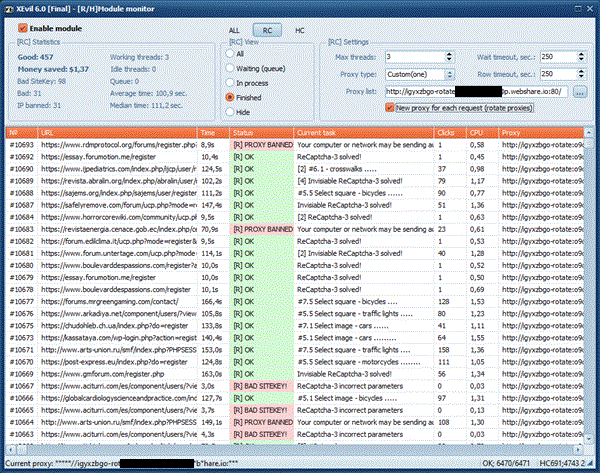The height and width of the screenshot is (473, 600).
Task: Sort table by Proxy column header
Action: [x=541, y=132]
